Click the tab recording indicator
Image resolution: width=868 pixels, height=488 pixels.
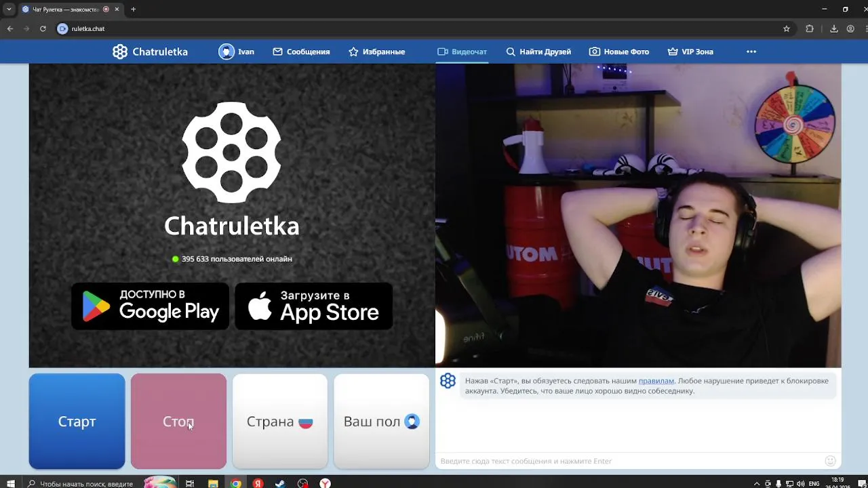click(x=106, y=9)
